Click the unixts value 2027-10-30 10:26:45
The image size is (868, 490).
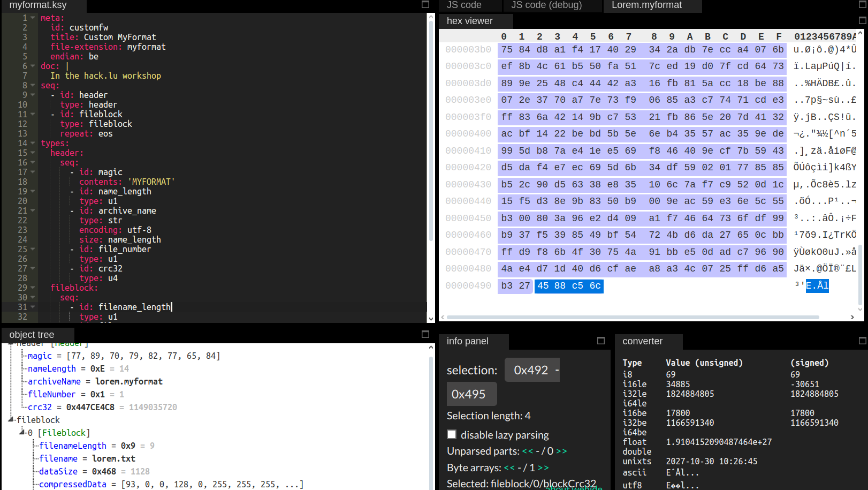coord(711,461)
